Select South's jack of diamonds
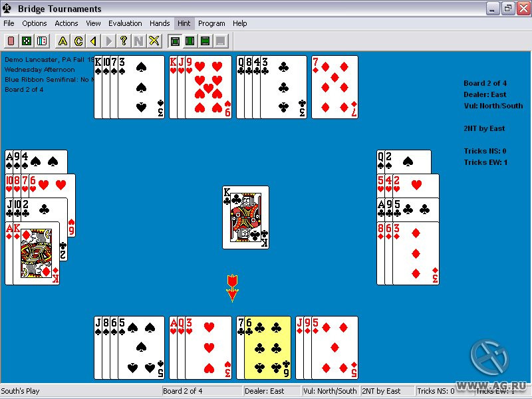Viewport: 532px width, 399px height. pyautogui.click(x=300, y=348)
